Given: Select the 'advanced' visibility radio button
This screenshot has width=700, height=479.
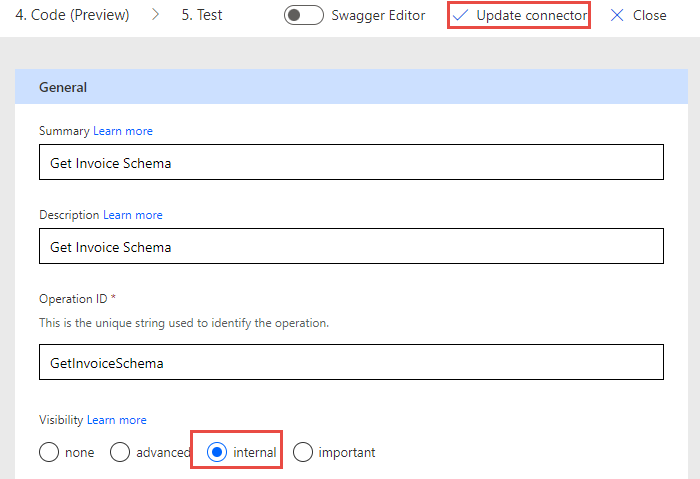Looking at the screenshot, I should 120,452.
